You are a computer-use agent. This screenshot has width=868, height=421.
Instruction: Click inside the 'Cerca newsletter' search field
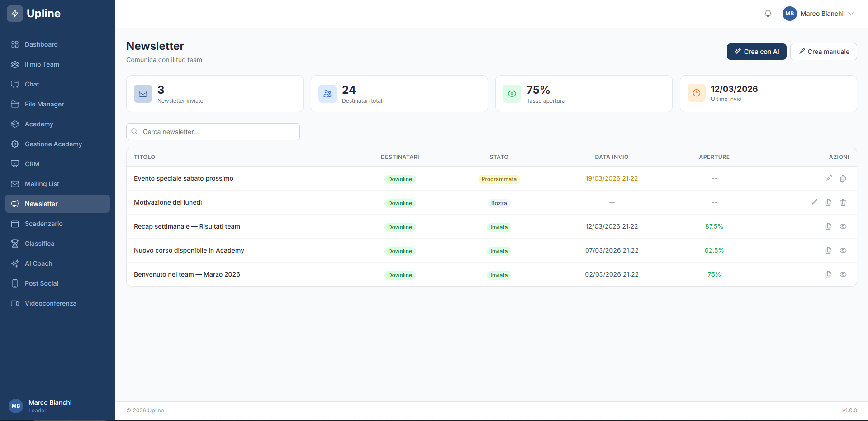[x=213, y=132]
